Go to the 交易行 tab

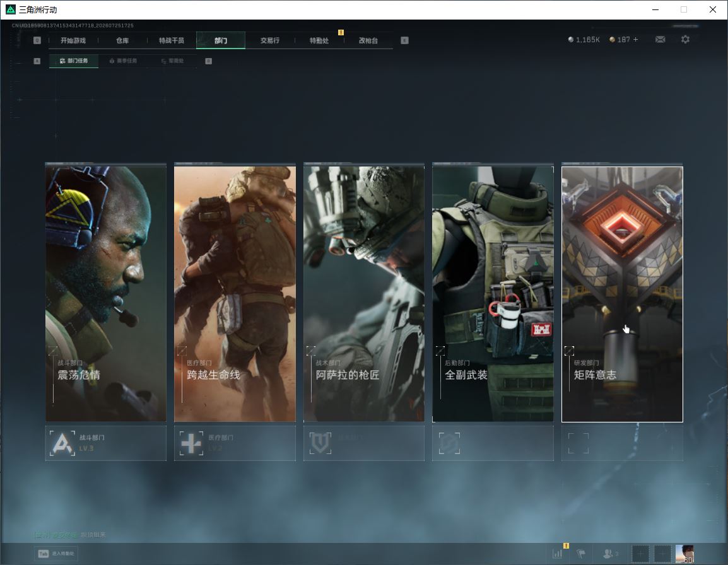tap(270, 40)
